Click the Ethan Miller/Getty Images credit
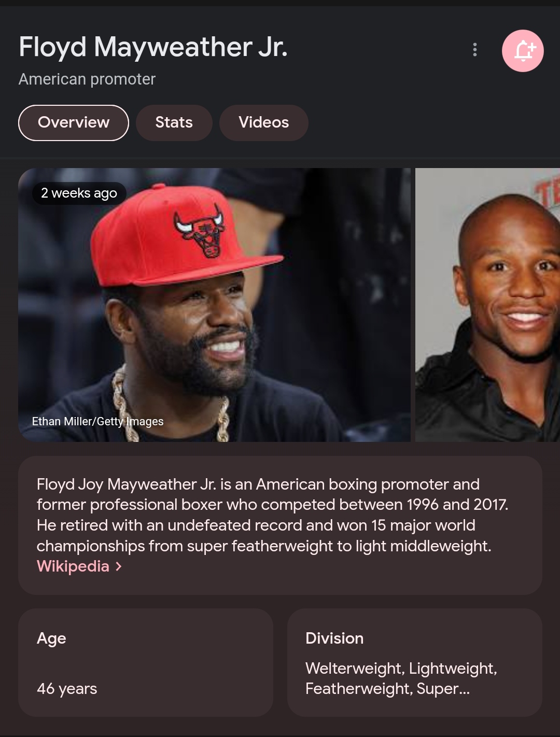This screenshot has height=737, width=560. point(98,422)
